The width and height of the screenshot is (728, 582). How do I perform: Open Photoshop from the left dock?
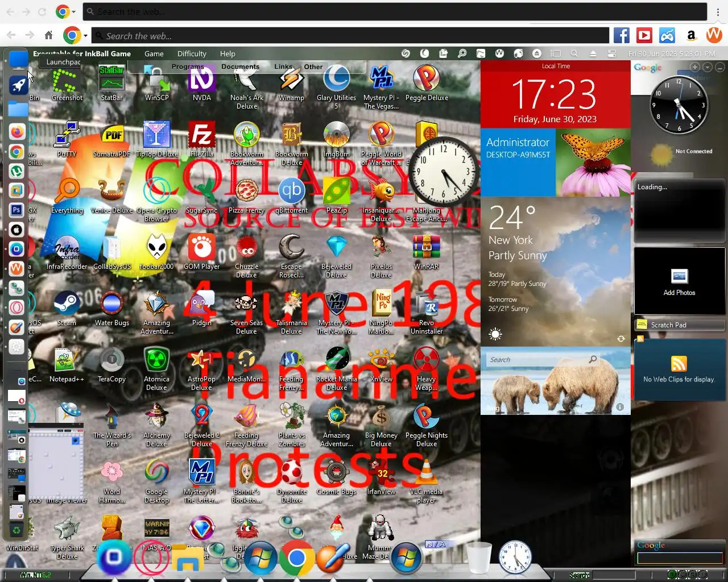[x=16, y=210]
